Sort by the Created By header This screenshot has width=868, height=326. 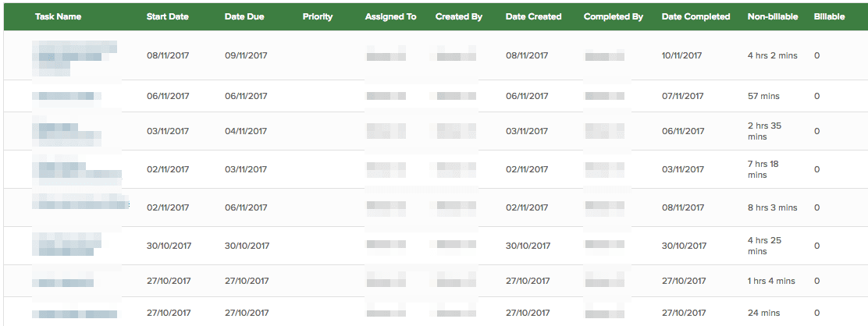458,16
